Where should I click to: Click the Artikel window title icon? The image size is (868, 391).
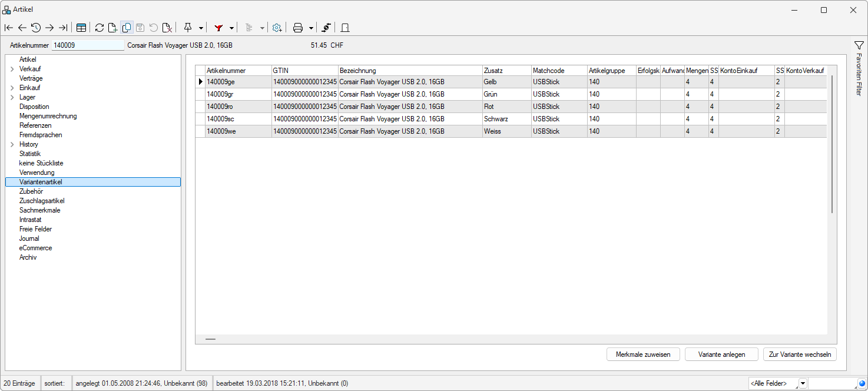(6, 9)
